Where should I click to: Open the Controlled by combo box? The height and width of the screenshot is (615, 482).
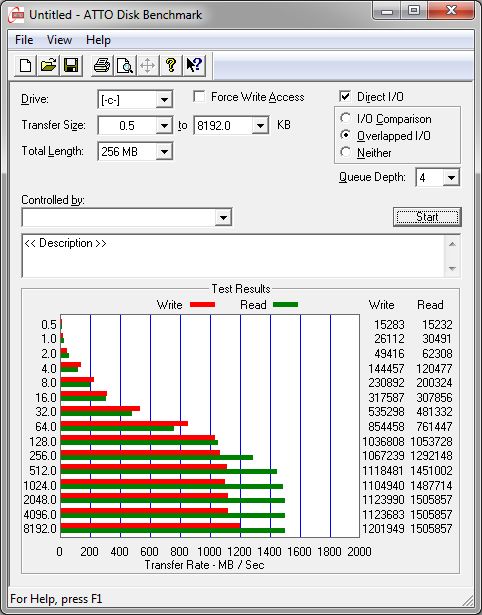pyautogui.click(x=127, y=217)
